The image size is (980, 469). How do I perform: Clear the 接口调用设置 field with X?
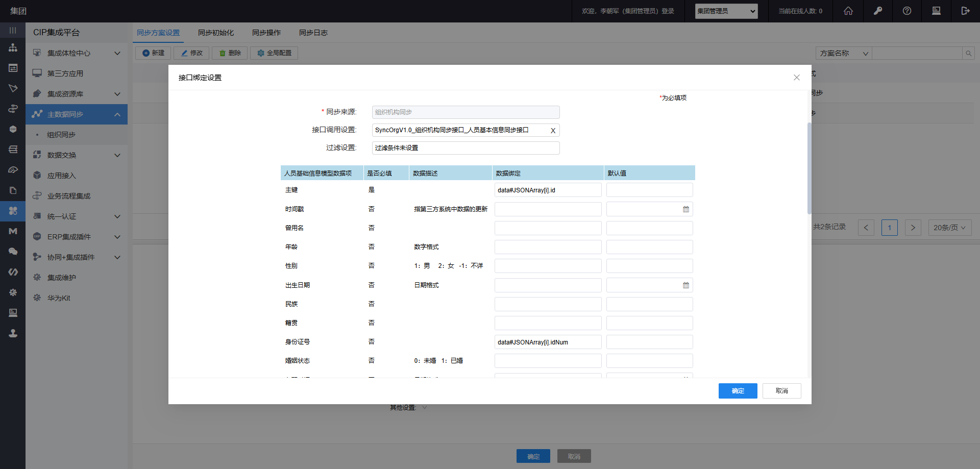pos(553,131)
